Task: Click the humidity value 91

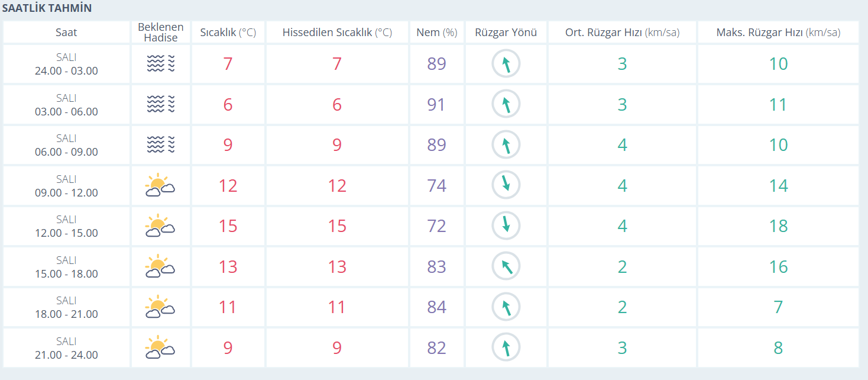Action: pyautogui.click(x=436, y=105)
